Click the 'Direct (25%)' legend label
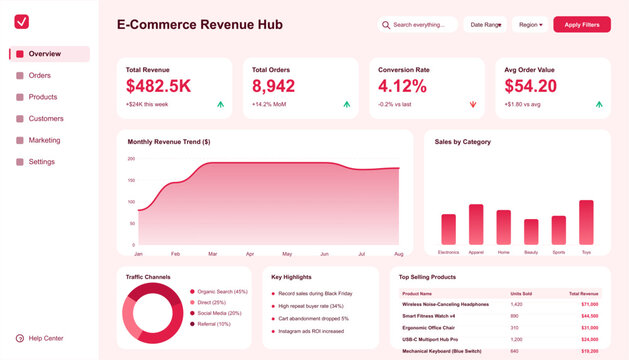This screenshot has height=360, width=629. point(211,303)
